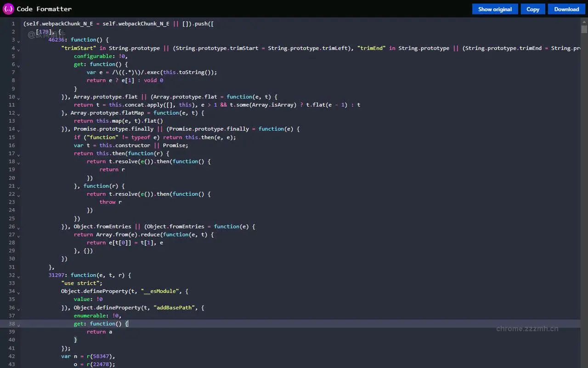The image size is (588, 368).
Task: Collapse the Array.prototype.flat block on line 10
Action: [18, 98]
